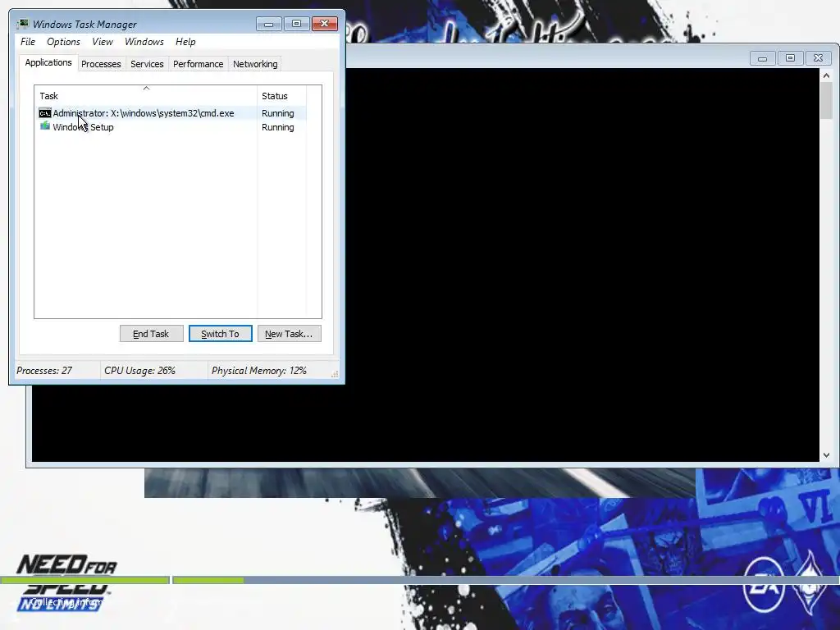Viewport: 840px width, 630px height.
Task: Switch to the Services tab
Action: pos(147,64)
